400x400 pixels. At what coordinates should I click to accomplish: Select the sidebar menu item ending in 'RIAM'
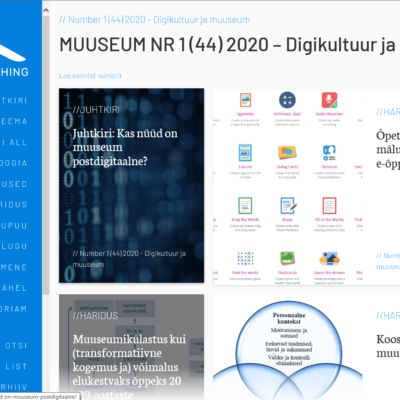[x=13, y=309]
